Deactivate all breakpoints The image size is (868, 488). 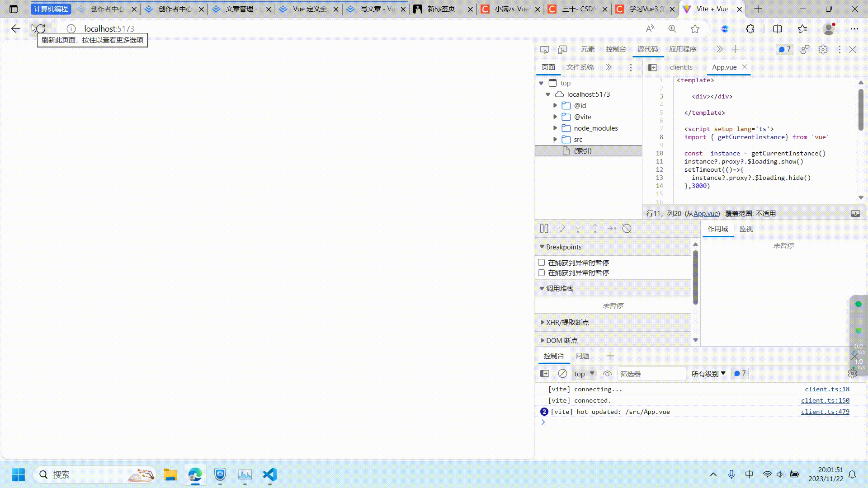[x=627, y=229]
